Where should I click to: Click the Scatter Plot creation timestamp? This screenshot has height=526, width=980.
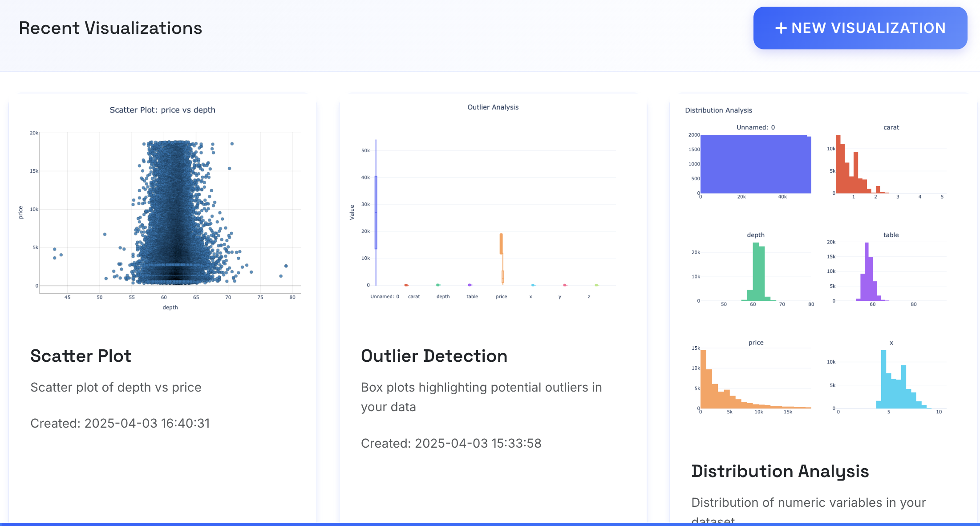[120, 423]
